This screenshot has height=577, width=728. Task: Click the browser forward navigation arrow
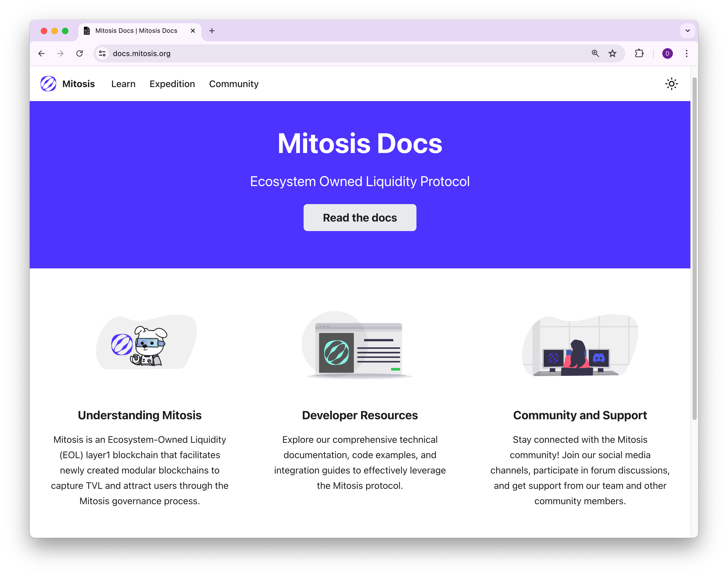pos(60,53)
